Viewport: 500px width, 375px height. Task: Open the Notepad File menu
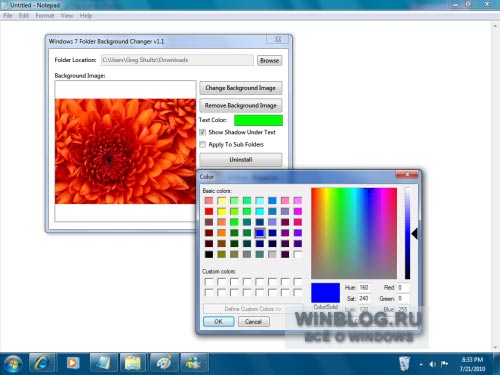8,16
